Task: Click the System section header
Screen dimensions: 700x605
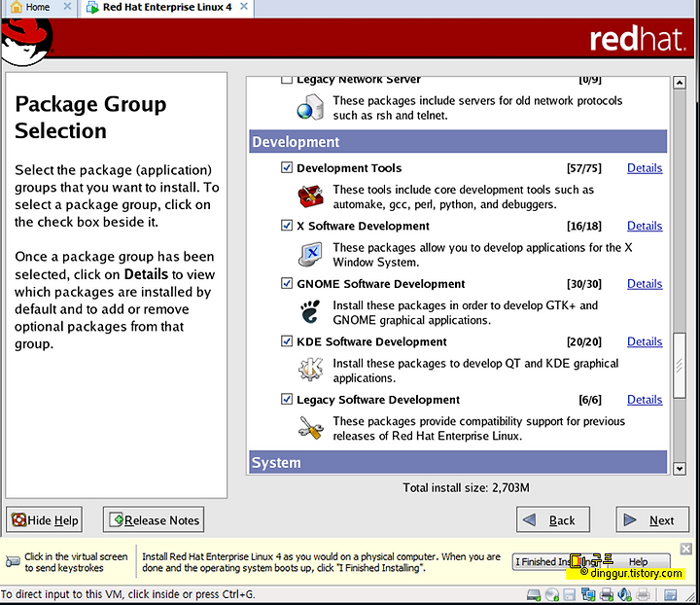Action: (x=458, y=462)
